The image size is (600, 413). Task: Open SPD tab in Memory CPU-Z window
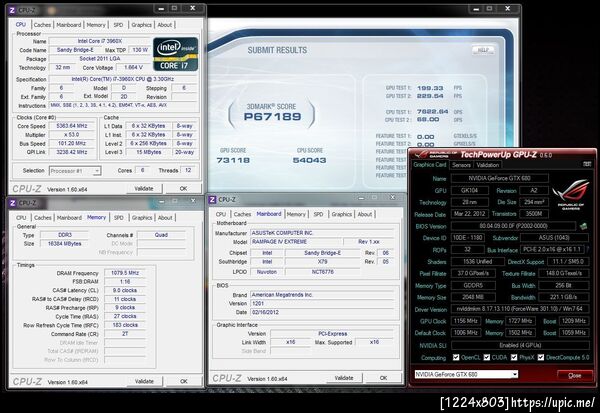119,217
